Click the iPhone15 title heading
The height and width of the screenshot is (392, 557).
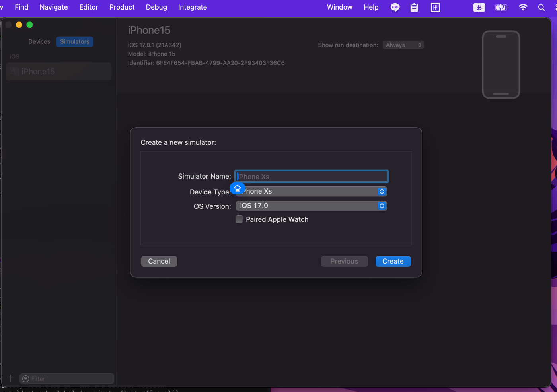149,30
